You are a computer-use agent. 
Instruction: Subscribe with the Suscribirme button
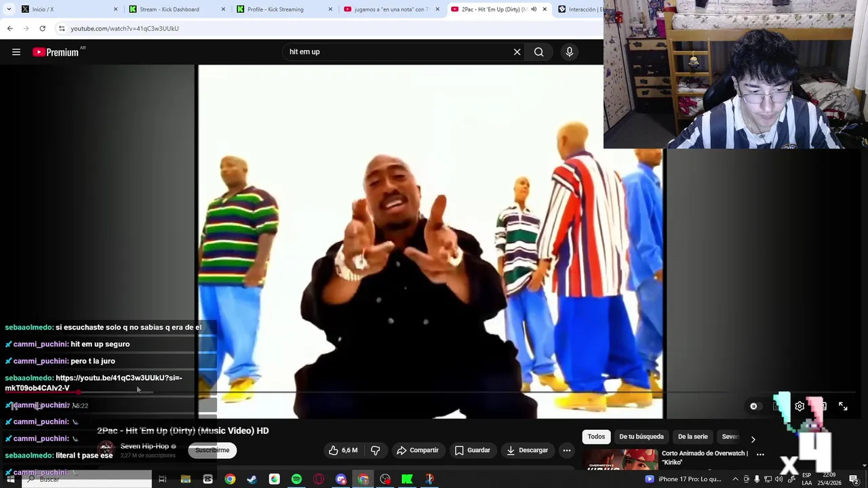click(x=212, y=450)
